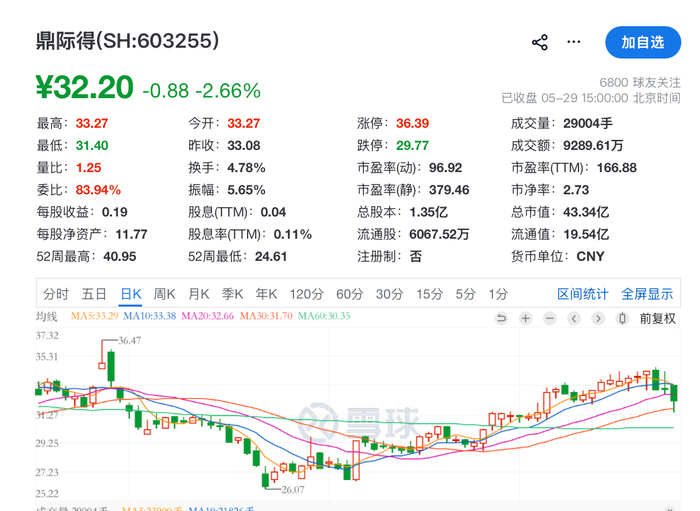The width and height of the screenshot is (700, 511).
Task: Click the stock title 鼎际得(SH:603255)
Action: (128, 41)
